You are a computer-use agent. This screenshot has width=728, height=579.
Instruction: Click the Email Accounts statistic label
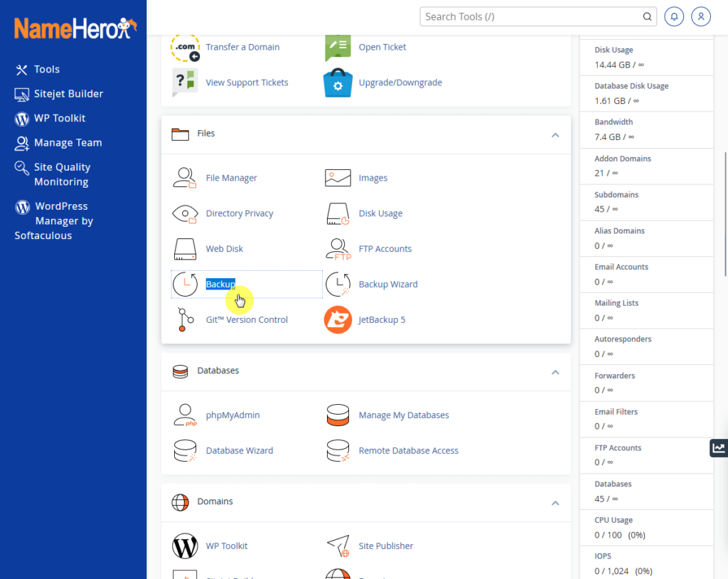621,267
